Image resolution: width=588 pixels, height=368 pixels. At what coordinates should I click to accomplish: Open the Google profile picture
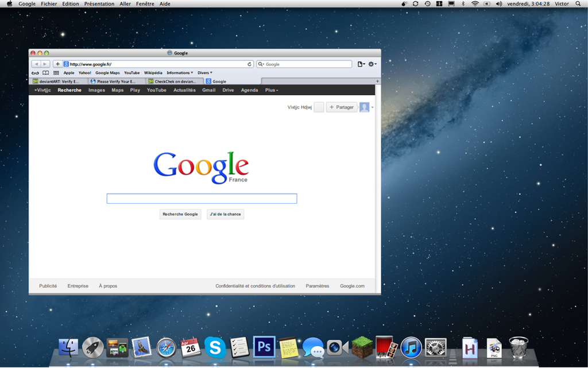pos(364,107)
